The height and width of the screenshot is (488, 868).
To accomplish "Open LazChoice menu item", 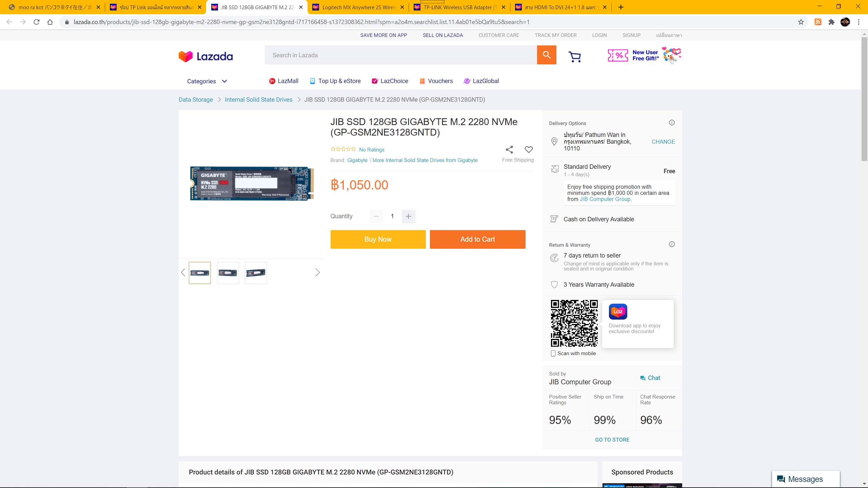I will (390, 81).
